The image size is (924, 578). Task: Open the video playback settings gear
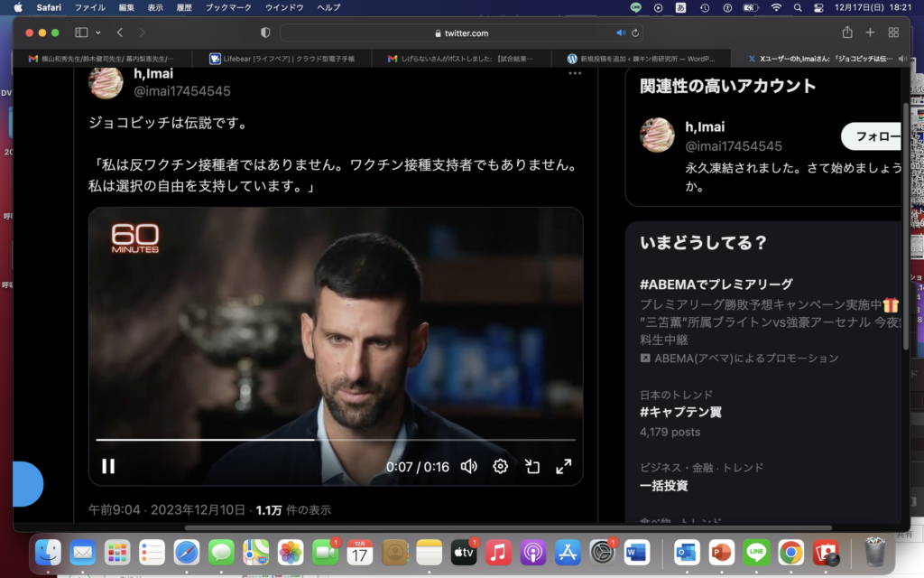[500, 467]
